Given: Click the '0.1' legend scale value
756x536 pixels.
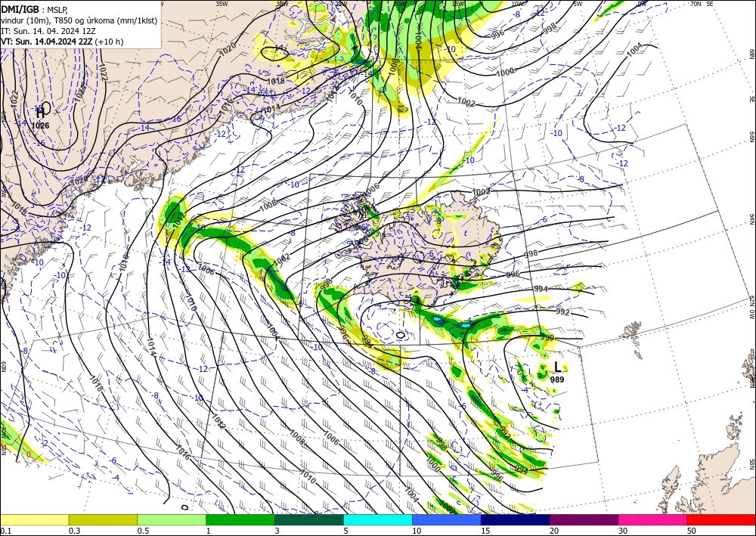Looking at the screenshot, I should pos(5,531).
